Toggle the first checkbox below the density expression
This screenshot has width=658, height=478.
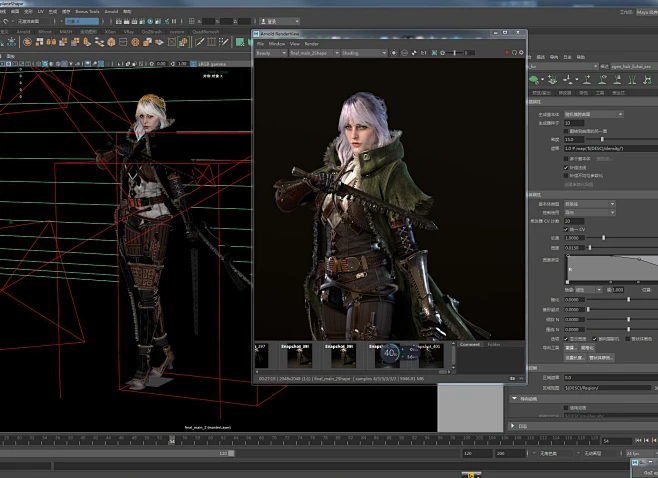tap(566, 158)
